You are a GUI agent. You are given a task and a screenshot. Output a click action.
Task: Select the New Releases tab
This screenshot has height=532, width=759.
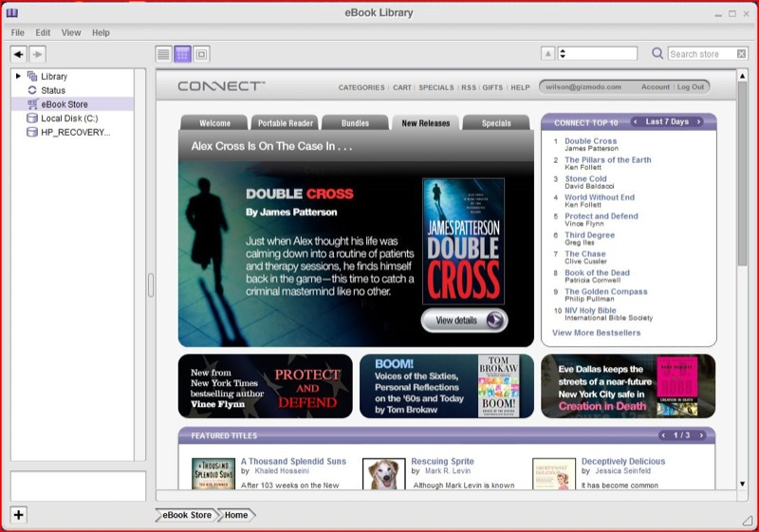click(x=425, y=123)
